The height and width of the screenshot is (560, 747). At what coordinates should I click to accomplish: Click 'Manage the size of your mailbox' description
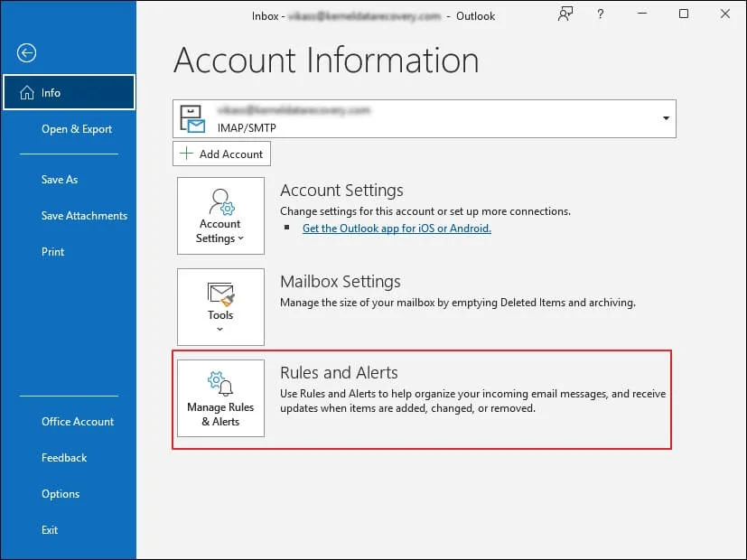coord(458,303)
